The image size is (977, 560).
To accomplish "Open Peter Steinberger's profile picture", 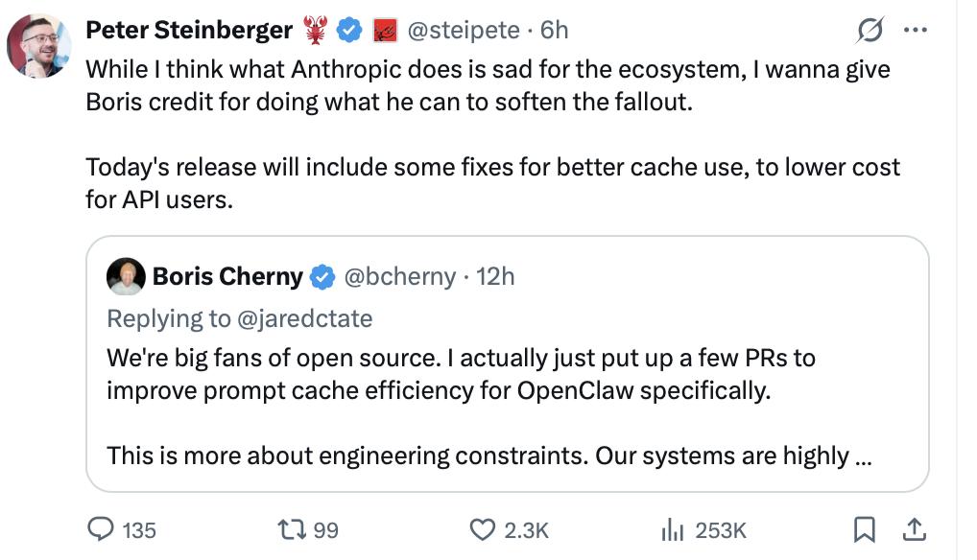I will click(39, 45).
